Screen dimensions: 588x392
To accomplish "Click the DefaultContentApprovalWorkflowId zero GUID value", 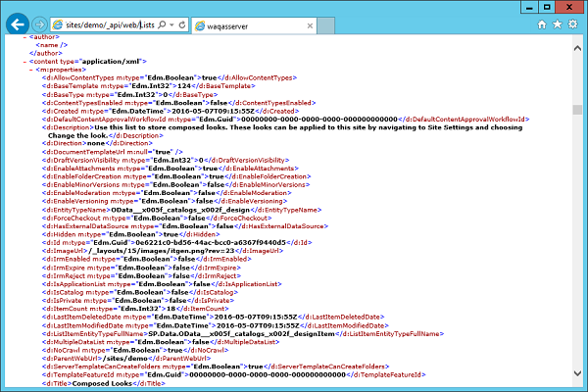I will click(x=319, y=120).
